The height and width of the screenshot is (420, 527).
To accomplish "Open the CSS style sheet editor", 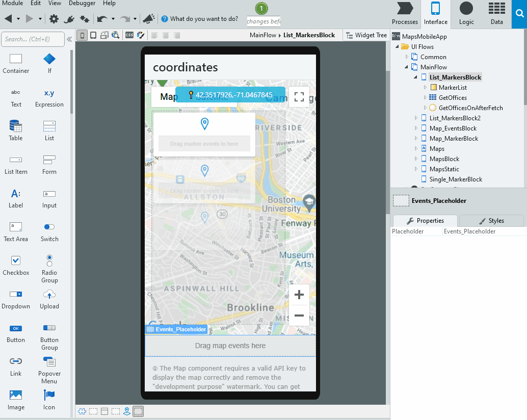I will [x=129, y=35].
